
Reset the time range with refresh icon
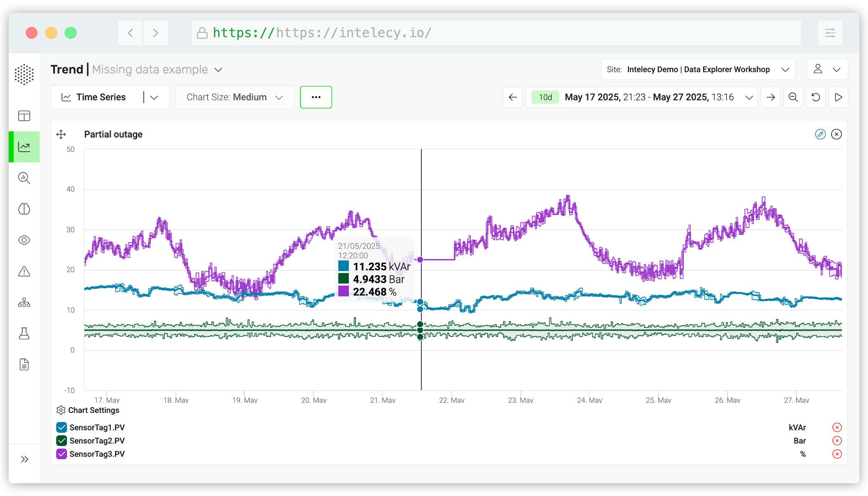[x=816, y=97]
